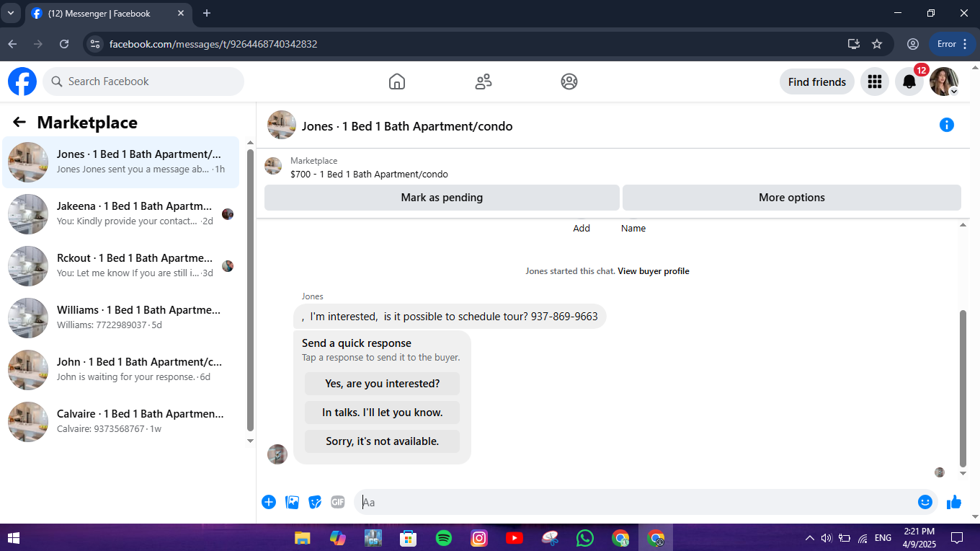The height and width of the screenshot is (551, 980).
Task: Click Jones's message about scheduling a tour
Action: coord(450,317)
